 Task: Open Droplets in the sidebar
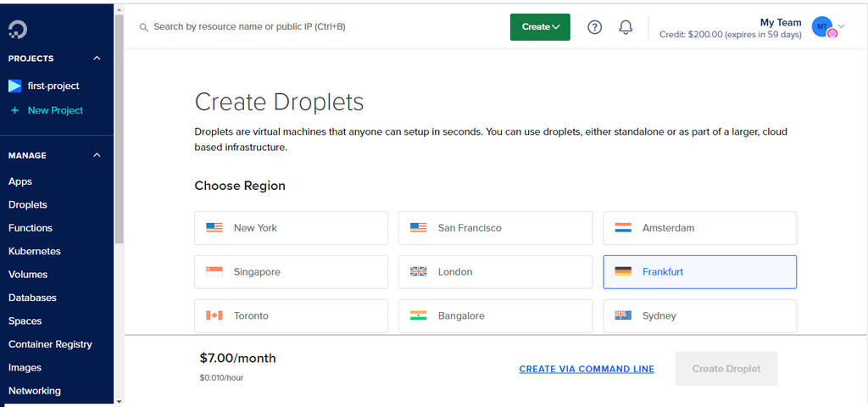click(x=28, y=204)
